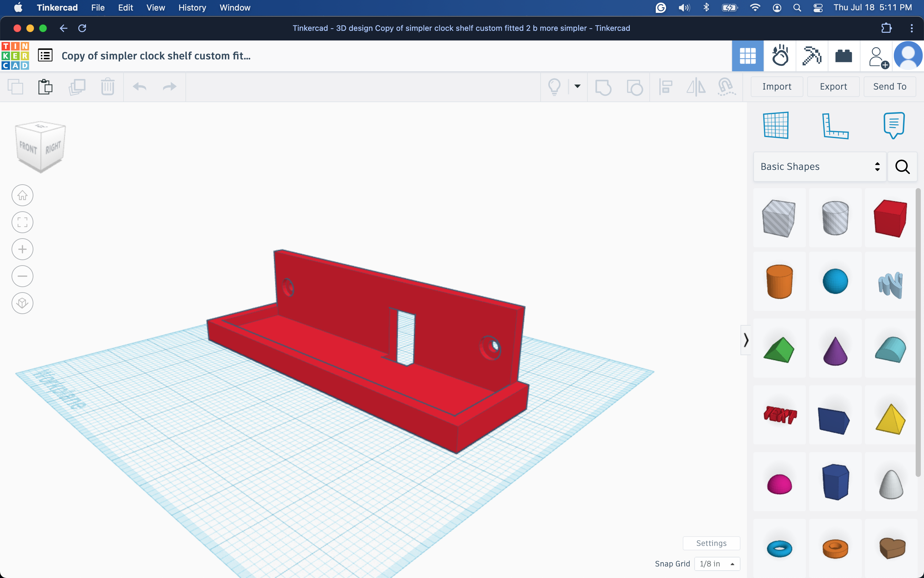The height and width of the screenshot is (578, 924).
Task: Click the Send To button
Action: click(890, 86)
